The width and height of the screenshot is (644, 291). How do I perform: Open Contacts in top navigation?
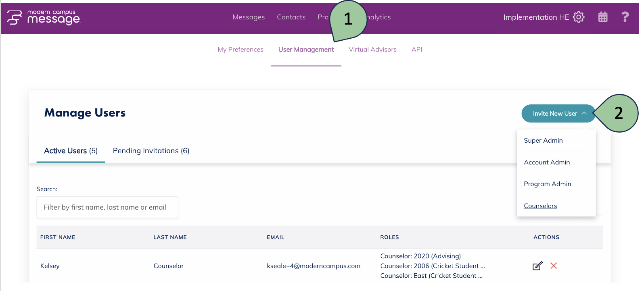291,17
